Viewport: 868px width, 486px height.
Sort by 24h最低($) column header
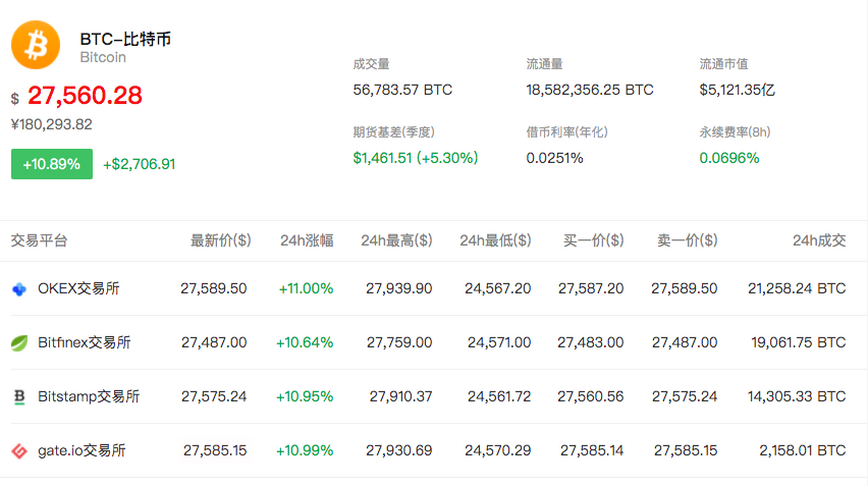pos(495,241)
